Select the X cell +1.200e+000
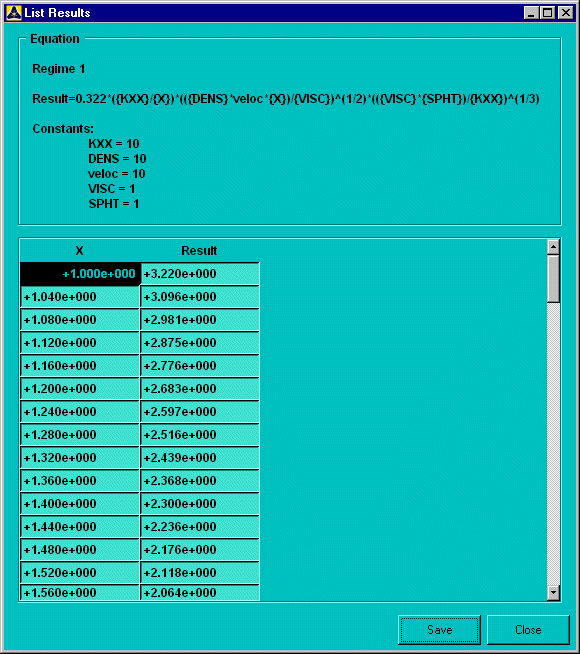580x654 pixels. (x=80, y=389)
